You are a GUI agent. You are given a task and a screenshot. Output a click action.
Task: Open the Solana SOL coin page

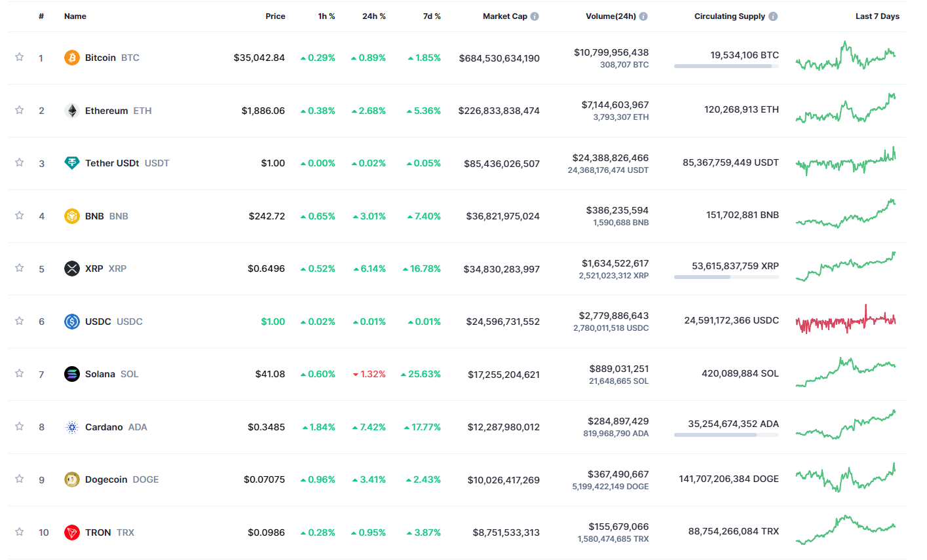coord(112,374)
